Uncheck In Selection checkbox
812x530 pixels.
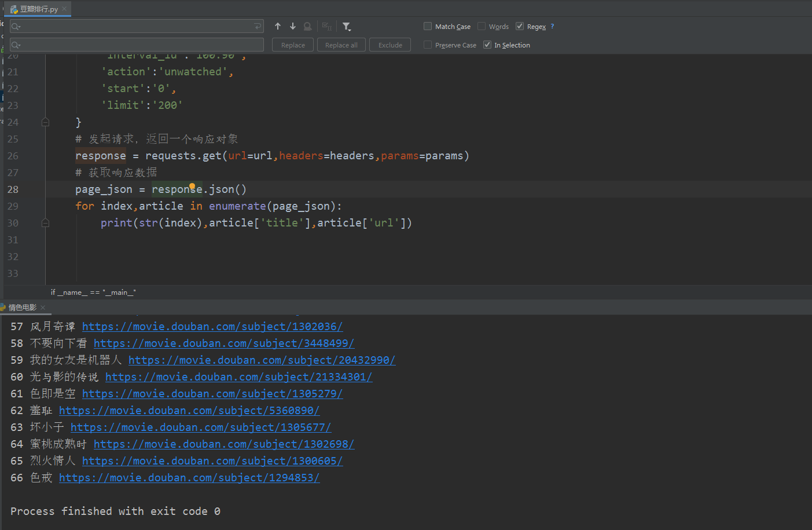(x=487, y=45)
